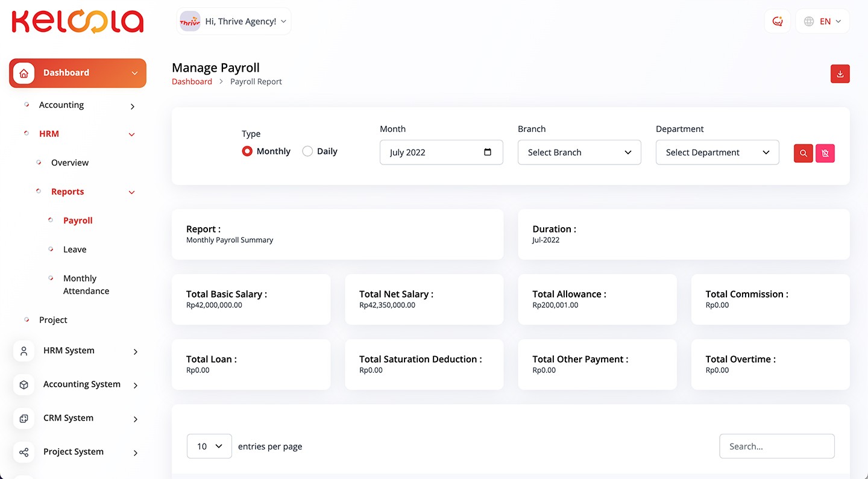Open the Select Department dropdown

(717, 152)
